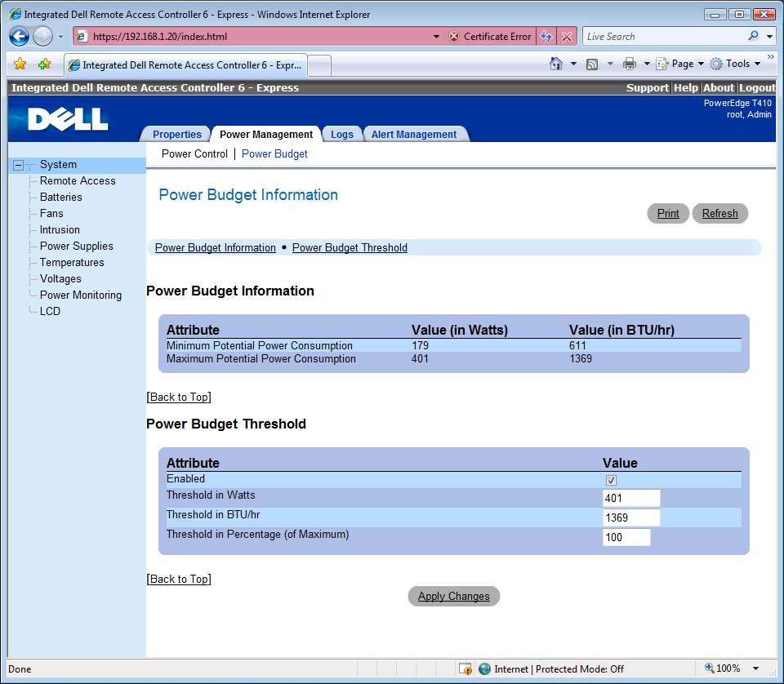Click the Logout link
784x684 pixels.
coord(757,87)
